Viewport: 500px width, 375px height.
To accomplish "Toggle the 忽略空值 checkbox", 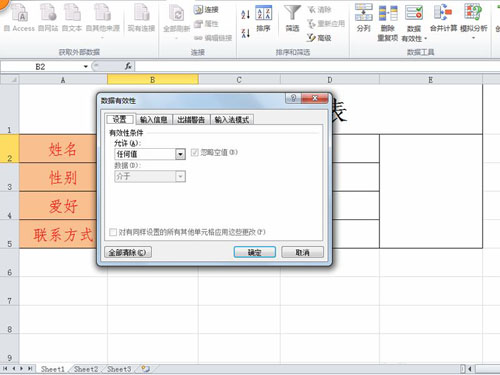I will [x=194, y=153].
